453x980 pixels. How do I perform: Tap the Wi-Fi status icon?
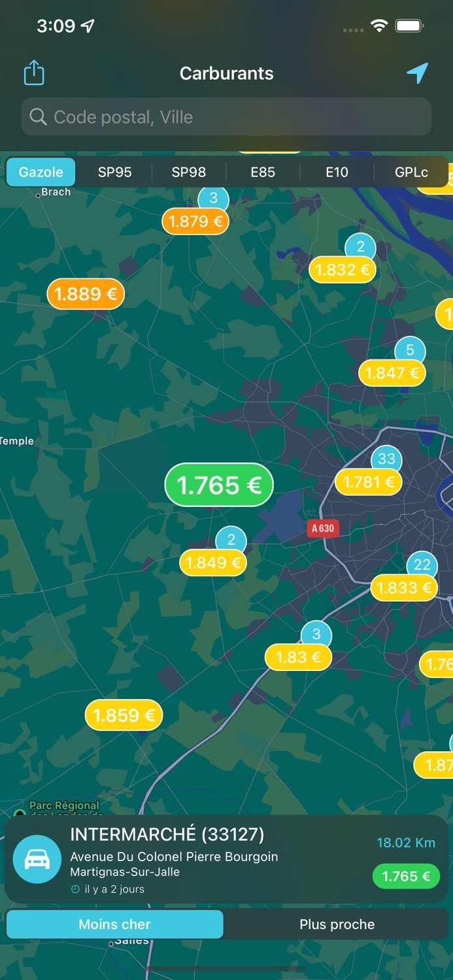379,26
